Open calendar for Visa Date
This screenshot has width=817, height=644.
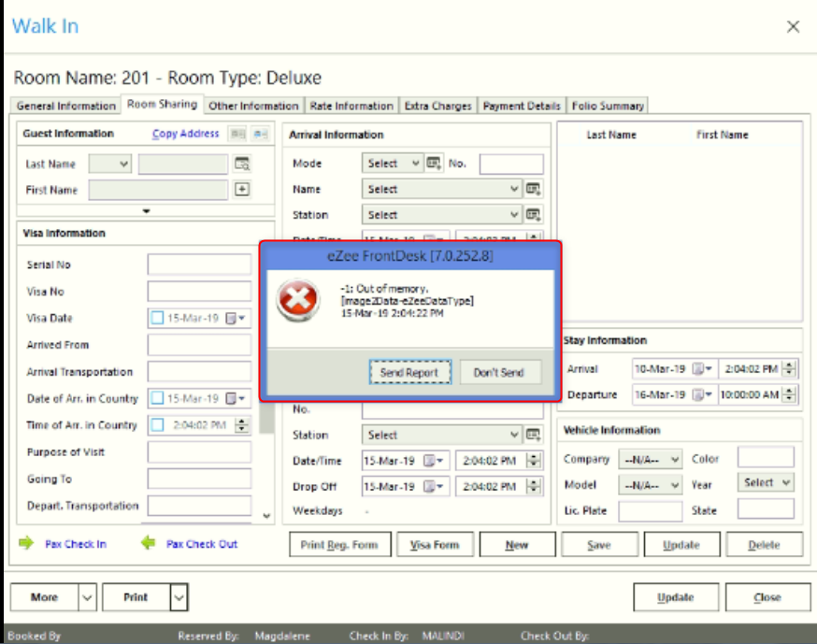[x=235, y=318]
